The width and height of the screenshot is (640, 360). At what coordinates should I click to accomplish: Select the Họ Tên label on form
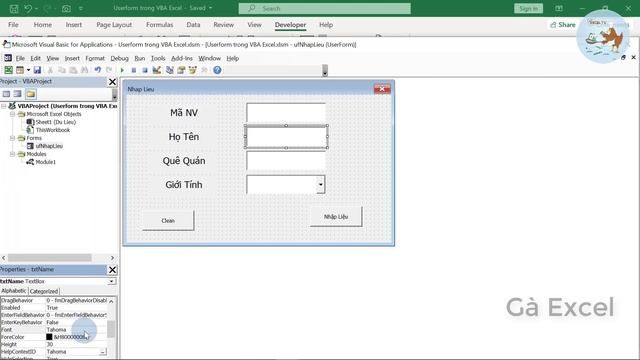184,137
